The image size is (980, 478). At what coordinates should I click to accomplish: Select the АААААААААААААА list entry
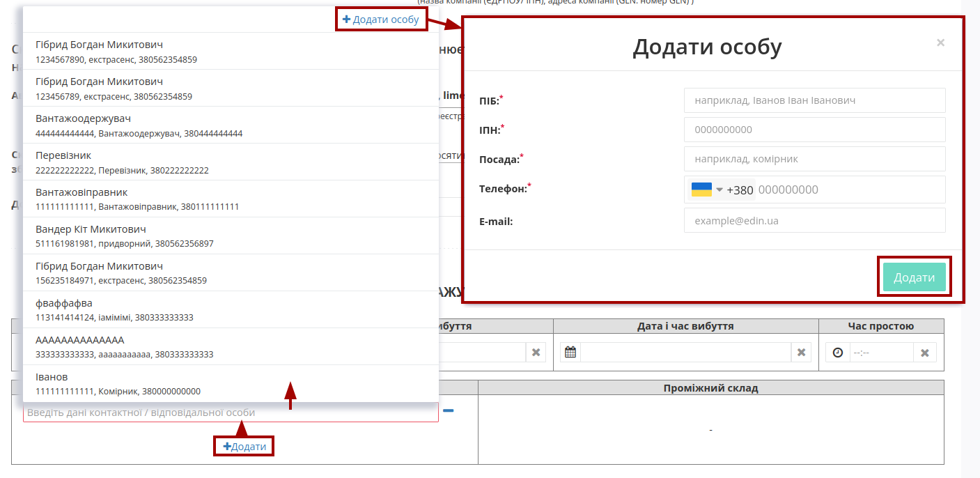pyautogui.click(x=231, y=346)
